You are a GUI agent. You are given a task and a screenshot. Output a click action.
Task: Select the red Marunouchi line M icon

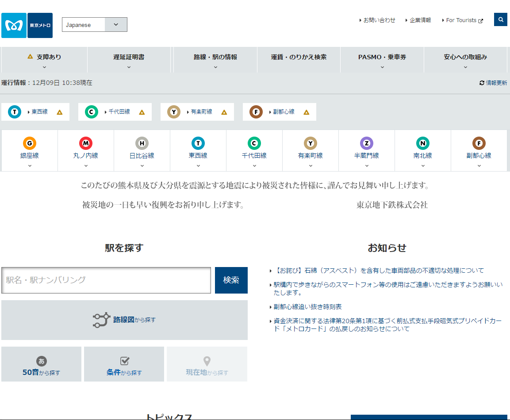[86, 143]
